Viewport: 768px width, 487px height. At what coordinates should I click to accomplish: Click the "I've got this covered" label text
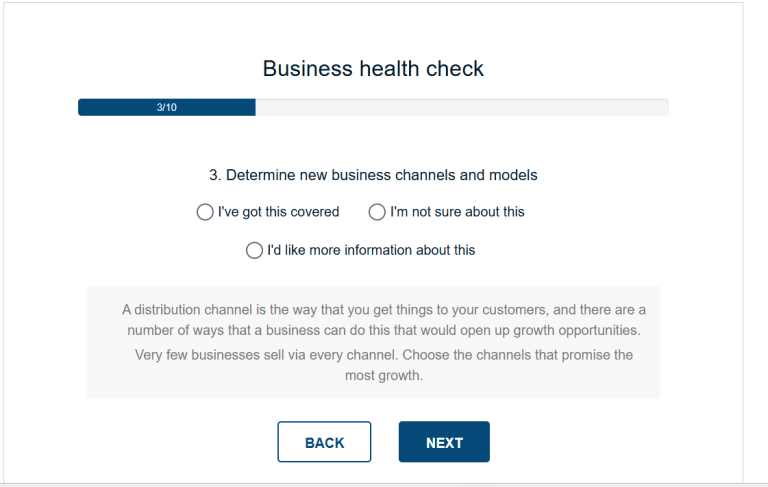[279, 212]
